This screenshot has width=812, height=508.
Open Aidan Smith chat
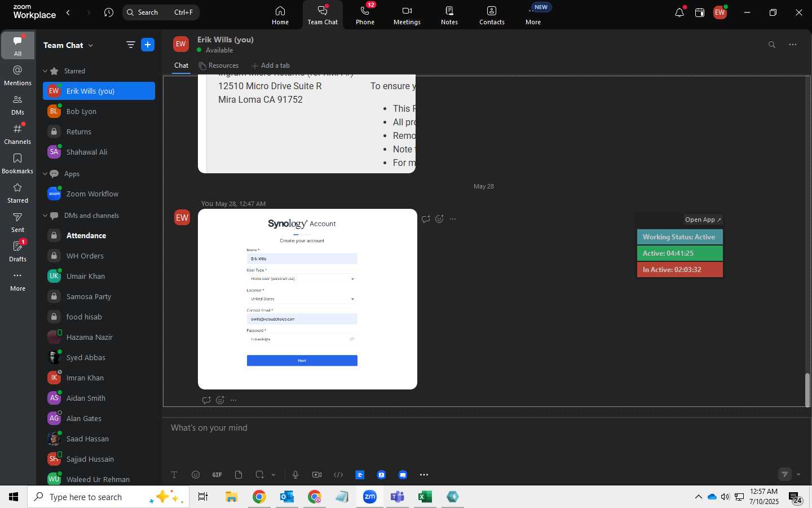tap(99, 398)
